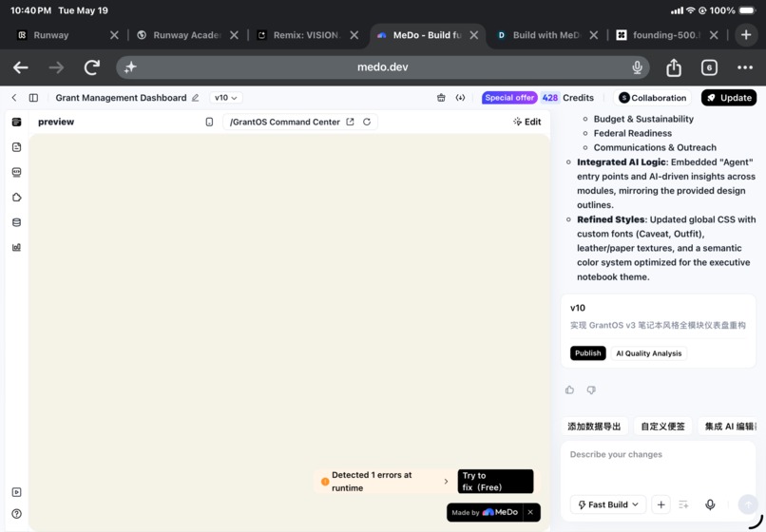Switch to the Runway Academy tab
766x532 pixels.
click(187, 35)
